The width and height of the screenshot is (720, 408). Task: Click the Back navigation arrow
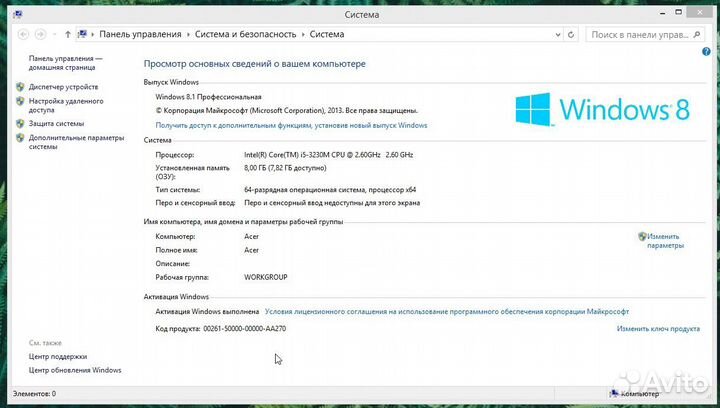[x=23, y=34]
